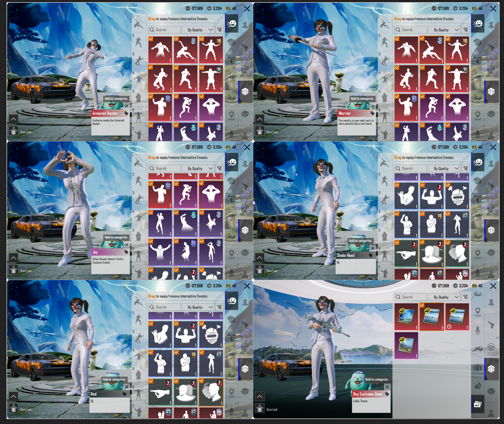Click Save Look in the Nod panel

pyautogui.click(x=26, y=410)
